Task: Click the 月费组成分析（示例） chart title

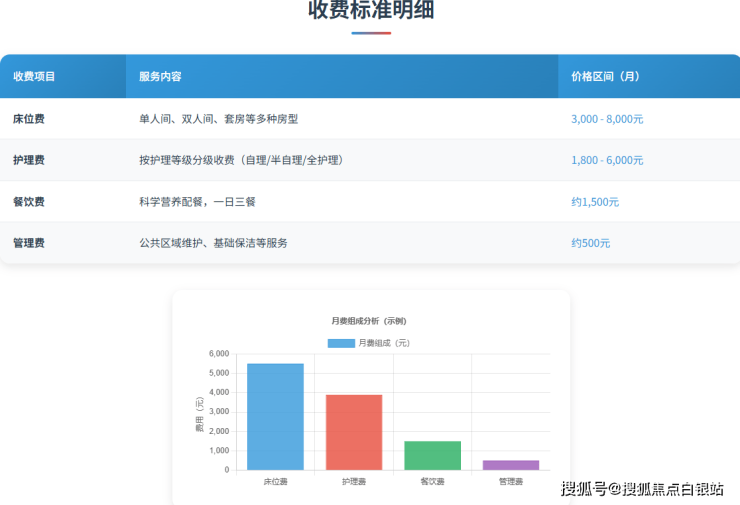Action: (369, 321)
